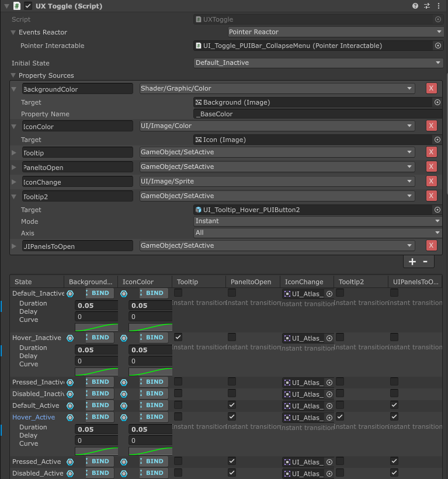The height and width of the screenshot is (479, 448).
Task: Select the IconChange column header
Action: 307,282
